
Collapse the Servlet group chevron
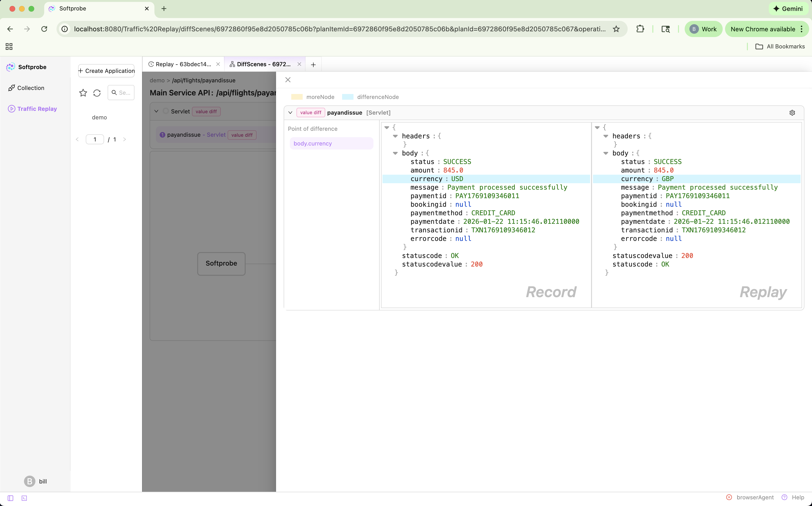pos(156,111)
